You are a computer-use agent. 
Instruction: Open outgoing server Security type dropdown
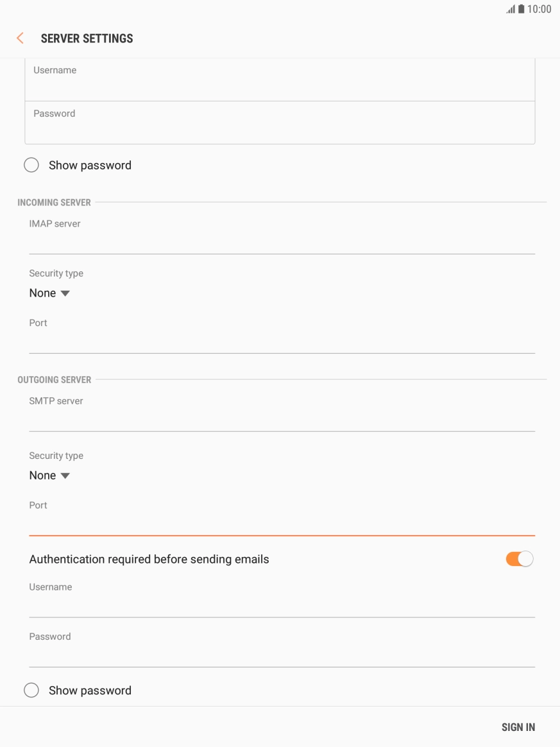(49, 476)
